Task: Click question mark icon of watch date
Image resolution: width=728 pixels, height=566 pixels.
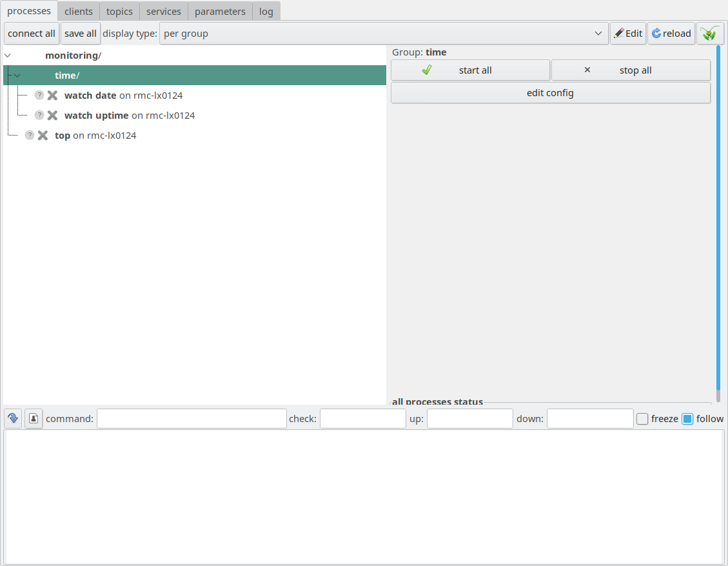Action: coord(39,96)
